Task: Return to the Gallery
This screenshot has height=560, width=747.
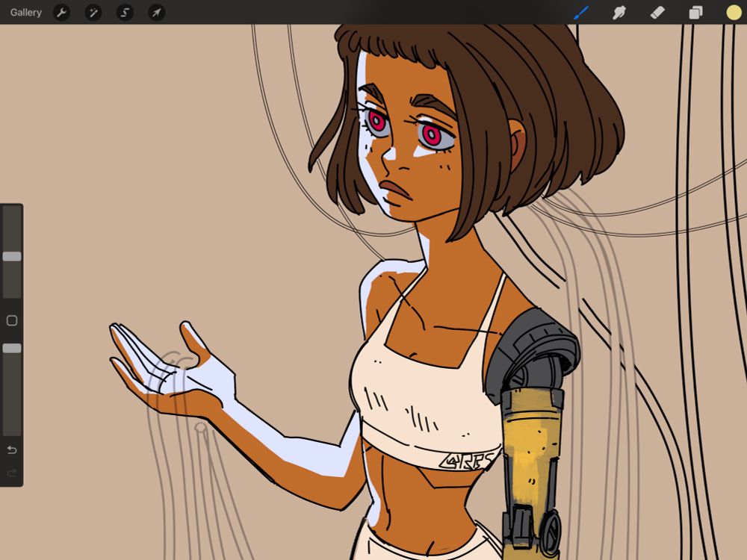Action: 25,12
